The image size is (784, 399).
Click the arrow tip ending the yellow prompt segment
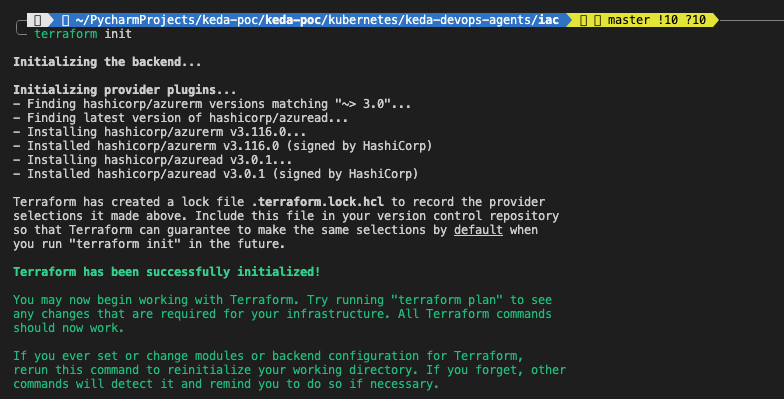[x=714, y=20]
